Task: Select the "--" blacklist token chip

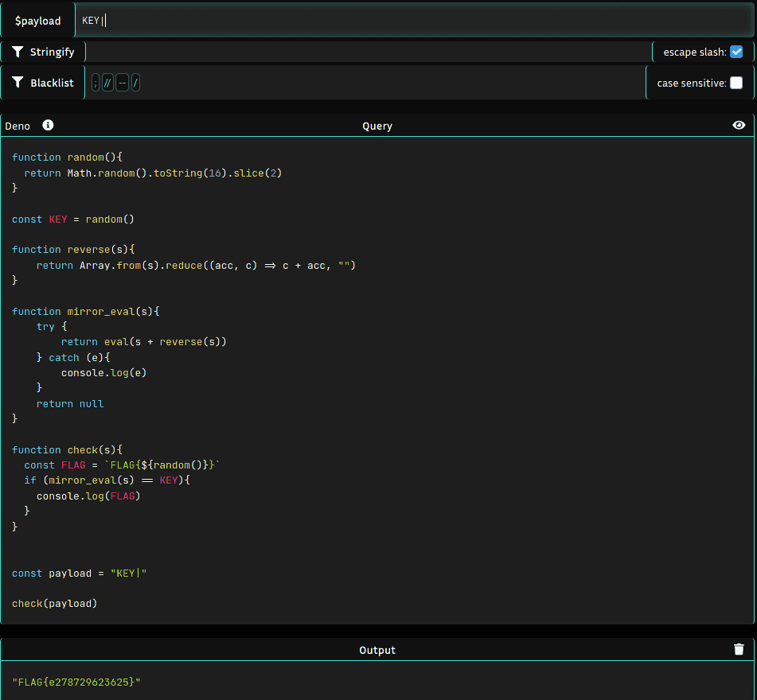Action: [x=122, y=82]
